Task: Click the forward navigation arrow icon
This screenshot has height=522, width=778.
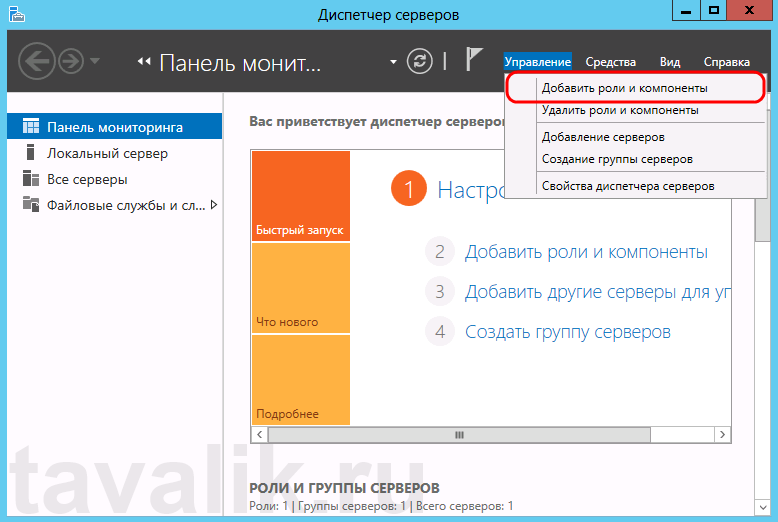Action: click(72, 61)
